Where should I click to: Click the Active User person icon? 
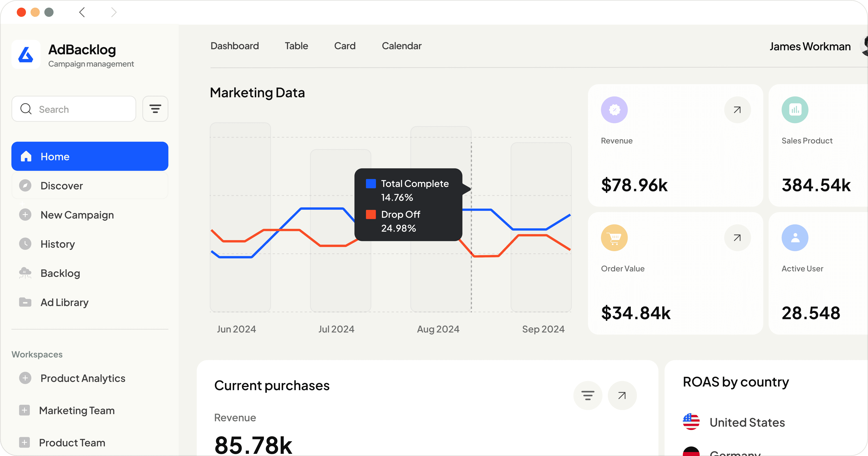click(x=795, y=238)
